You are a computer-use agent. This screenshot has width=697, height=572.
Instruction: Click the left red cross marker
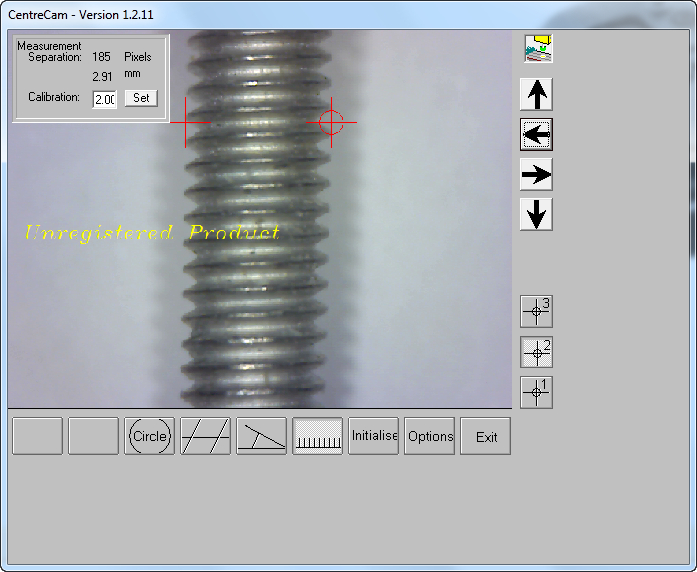click(x=185, y=122)
